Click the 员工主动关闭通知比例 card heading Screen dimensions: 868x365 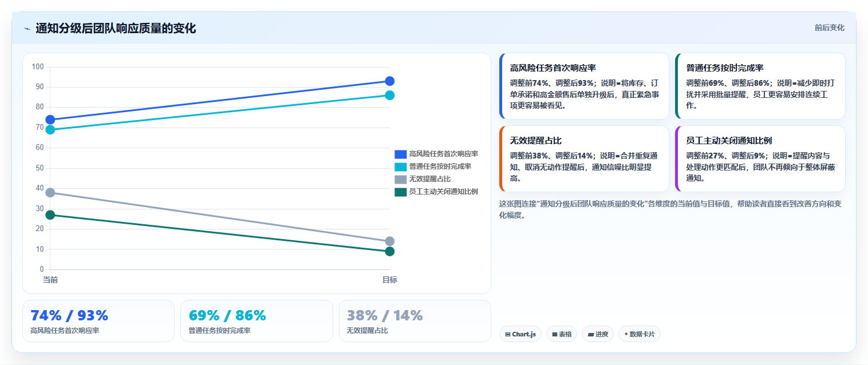click(729, 141)
